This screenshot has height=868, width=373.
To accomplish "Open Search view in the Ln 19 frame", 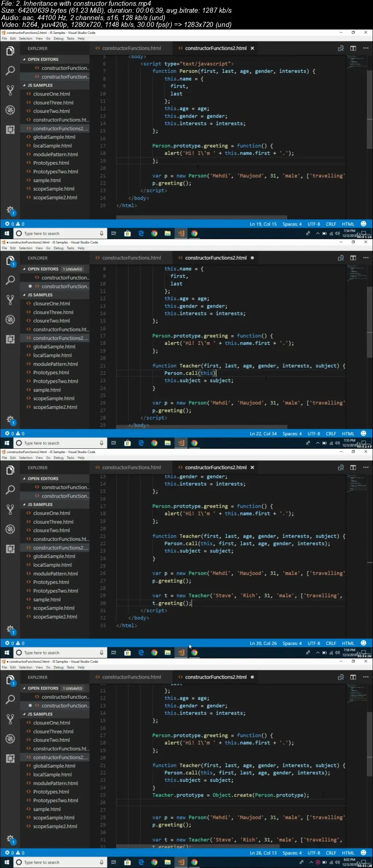I will coord(10,70).
